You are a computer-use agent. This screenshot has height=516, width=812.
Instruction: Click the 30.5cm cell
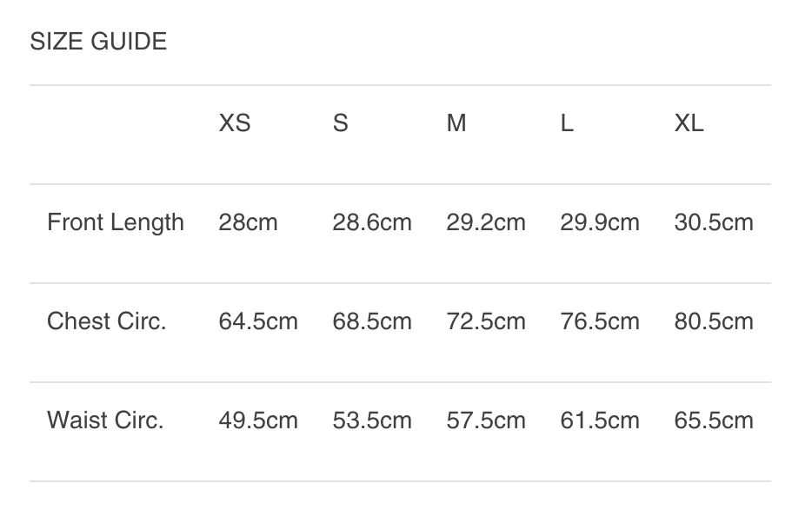(x=714, y=222)
